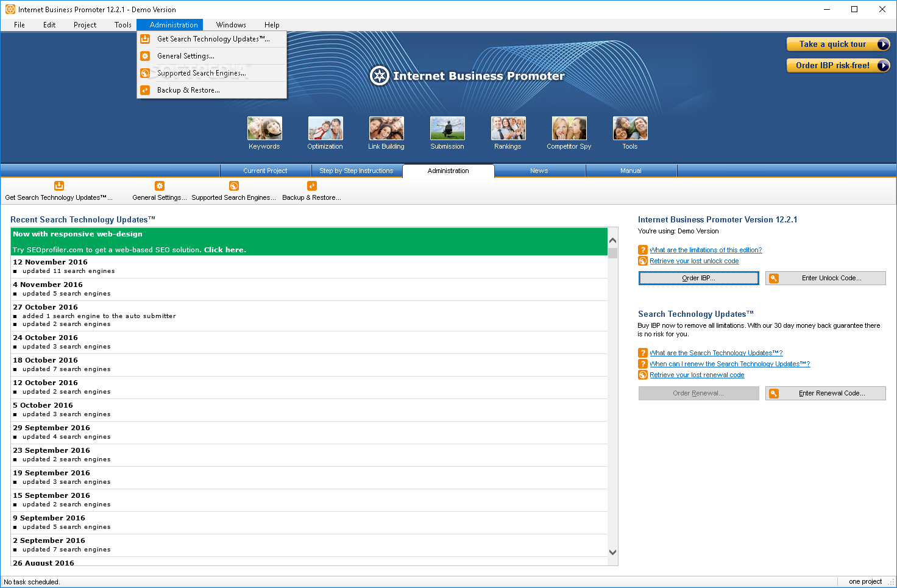Open the Tools menu
The width and height of the screenshot is (897, 588).
coord(122,25)
